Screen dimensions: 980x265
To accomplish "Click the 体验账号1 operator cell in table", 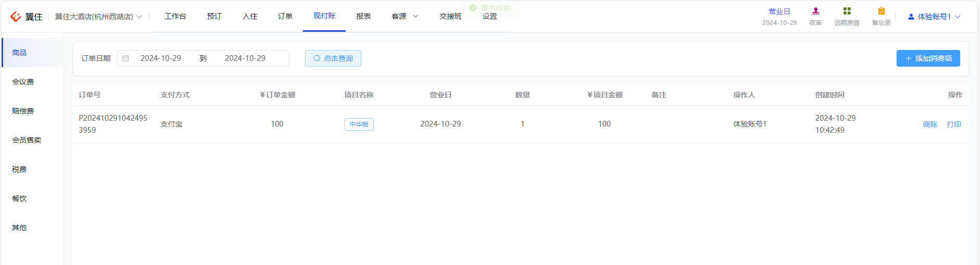I will [750, 124].
